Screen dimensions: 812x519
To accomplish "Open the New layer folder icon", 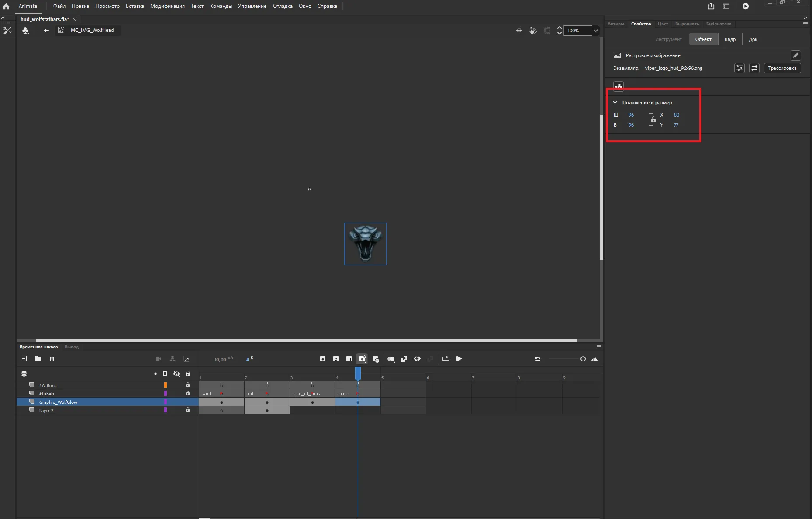I will pos(38,359).
